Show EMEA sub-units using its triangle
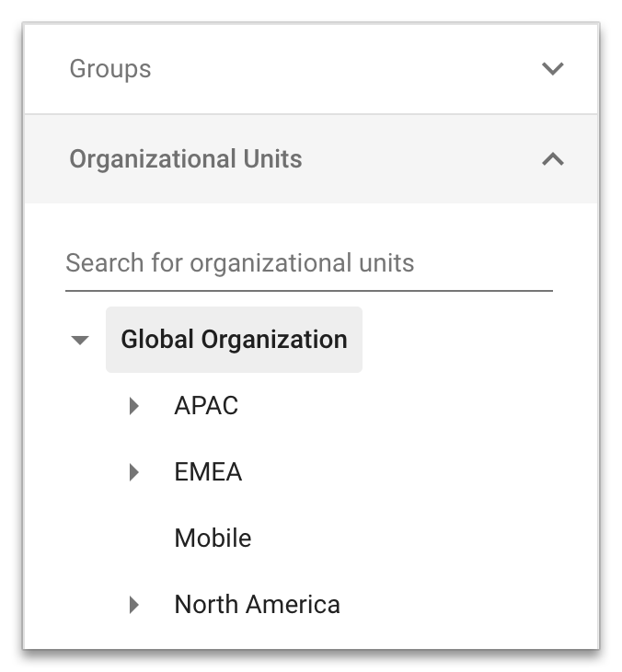This screenshot has width=622, height=672. click(x=134, y=472)
